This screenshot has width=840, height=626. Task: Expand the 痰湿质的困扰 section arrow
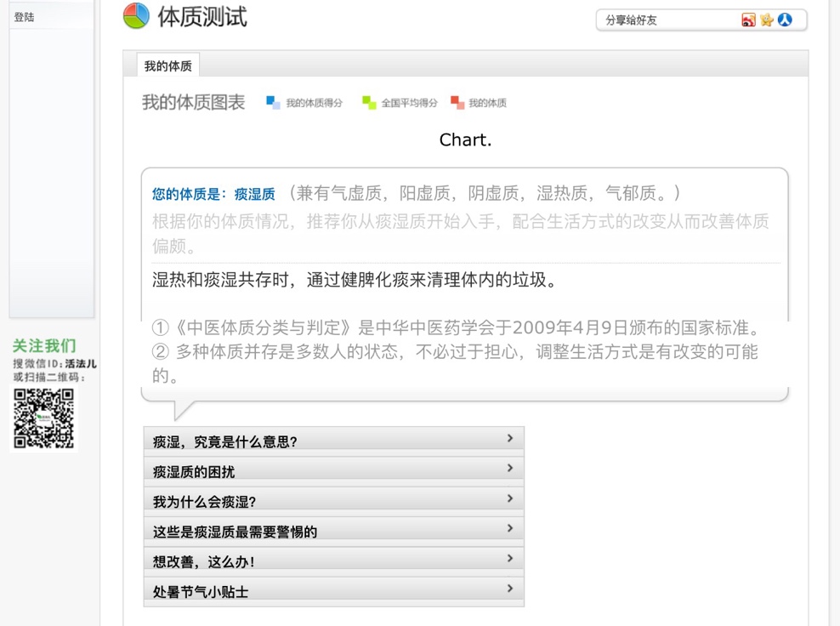click(509, 469)
